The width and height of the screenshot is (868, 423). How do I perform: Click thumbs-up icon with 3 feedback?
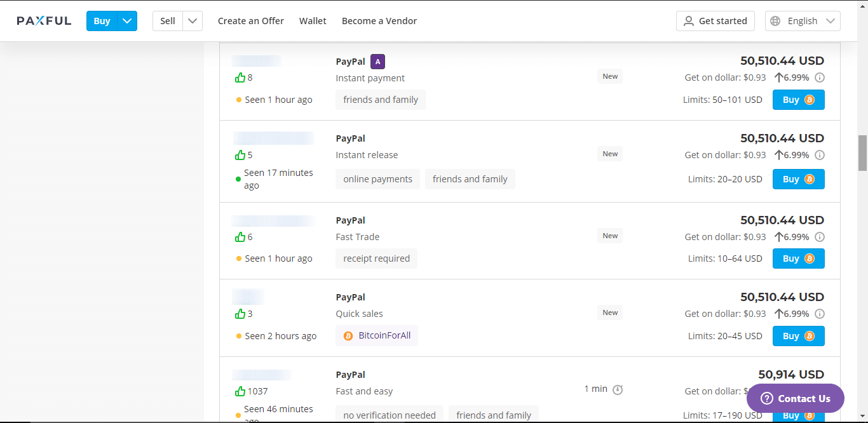pos(240,314)
